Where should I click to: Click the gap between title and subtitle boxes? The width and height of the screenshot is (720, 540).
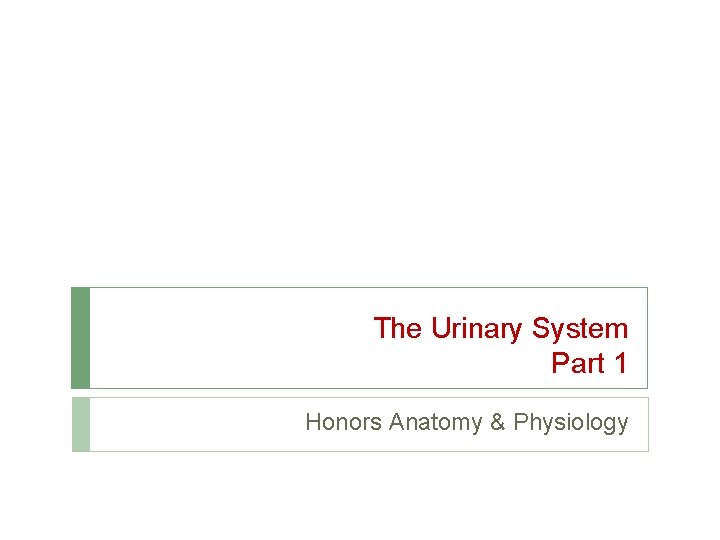pos(360,393)
